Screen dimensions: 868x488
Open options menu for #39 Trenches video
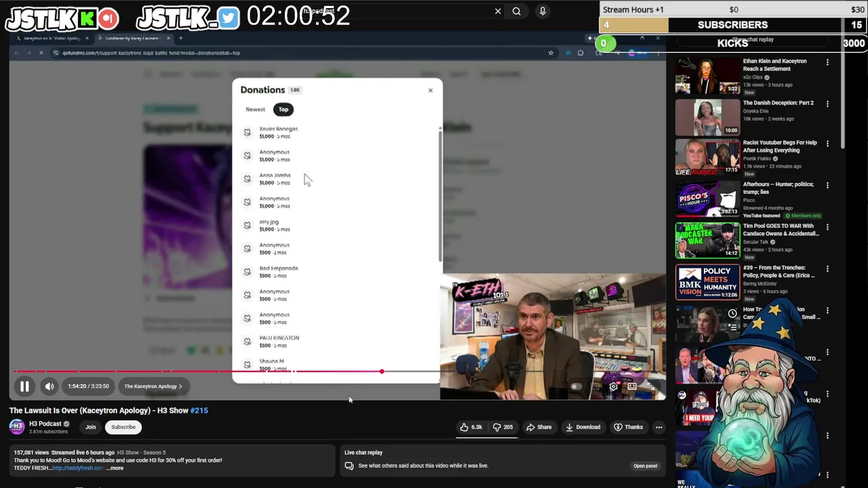[827, 268]
